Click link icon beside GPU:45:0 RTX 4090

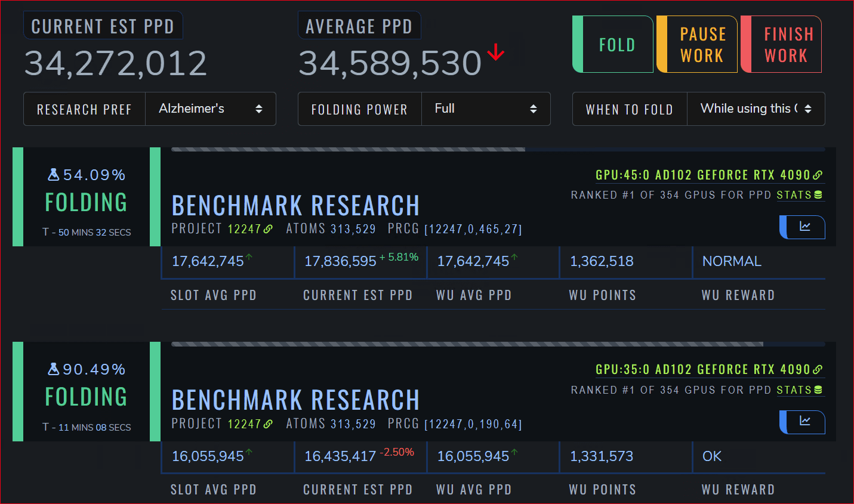(818, 175)
